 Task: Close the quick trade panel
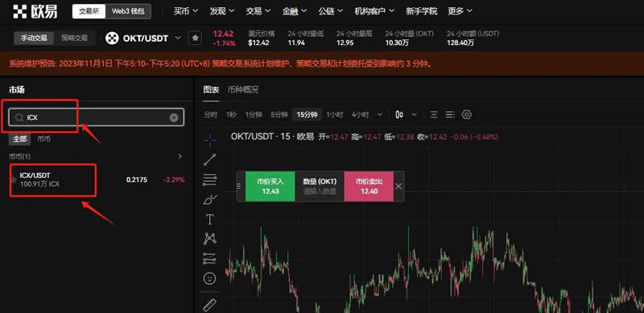point(398,186)
